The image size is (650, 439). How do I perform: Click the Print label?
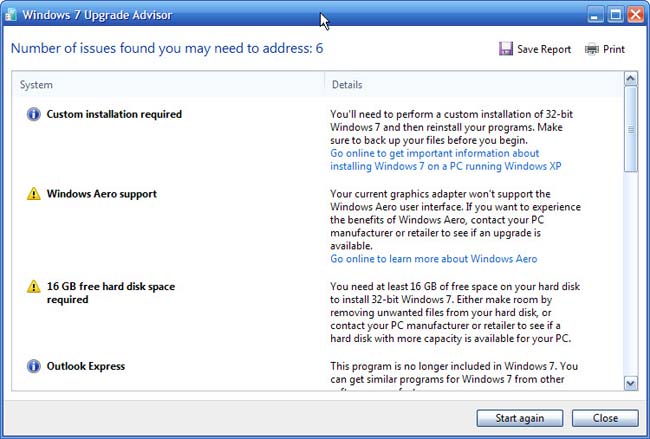point(614,49)
